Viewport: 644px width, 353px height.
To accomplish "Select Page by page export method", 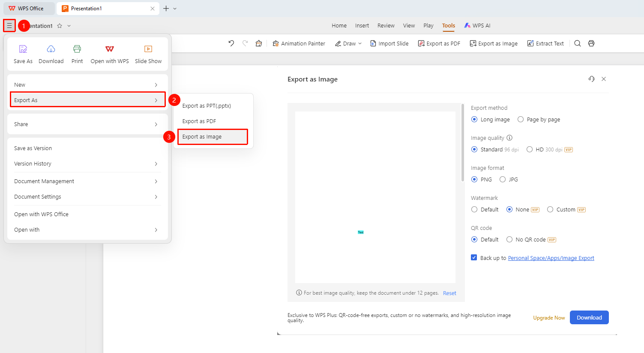I will point(521,119).
